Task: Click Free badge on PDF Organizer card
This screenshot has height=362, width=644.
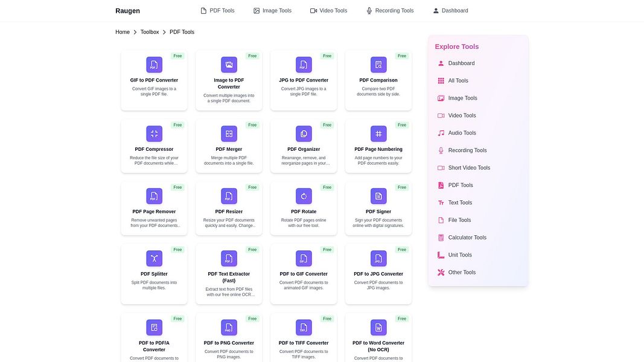Action: click(327, 125)
